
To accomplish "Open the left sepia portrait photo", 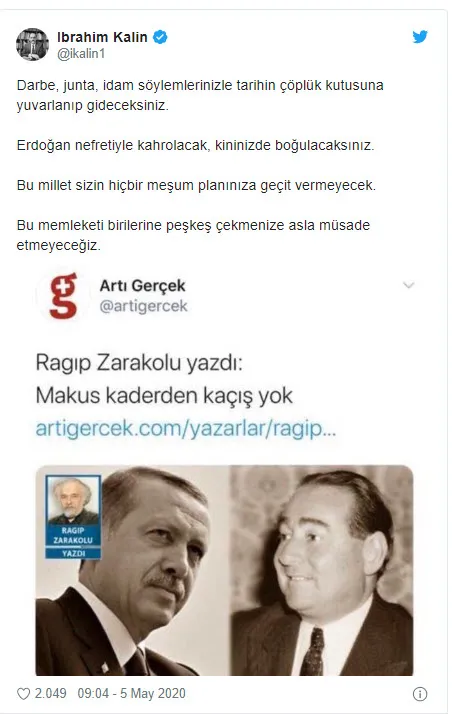I will pos(132,571).
